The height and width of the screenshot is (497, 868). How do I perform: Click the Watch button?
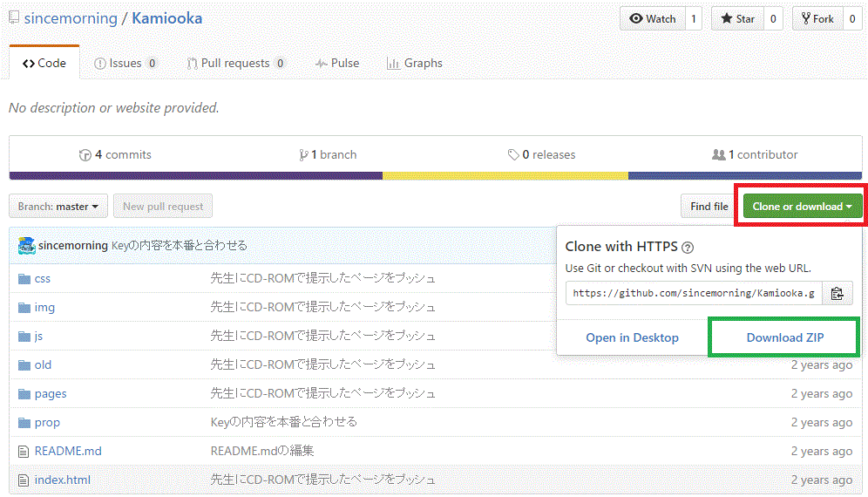coord(653,19)
